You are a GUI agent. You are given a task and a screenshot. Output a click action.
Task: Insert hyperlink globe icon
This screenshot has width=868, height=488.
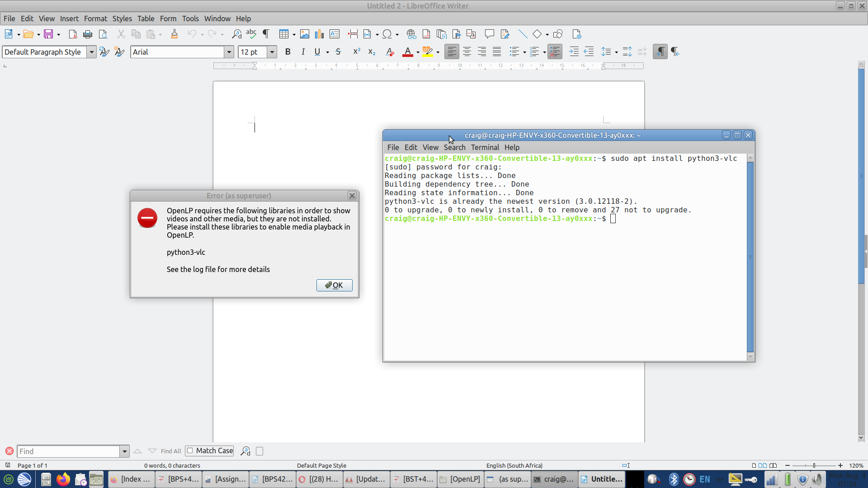[411, 34]
